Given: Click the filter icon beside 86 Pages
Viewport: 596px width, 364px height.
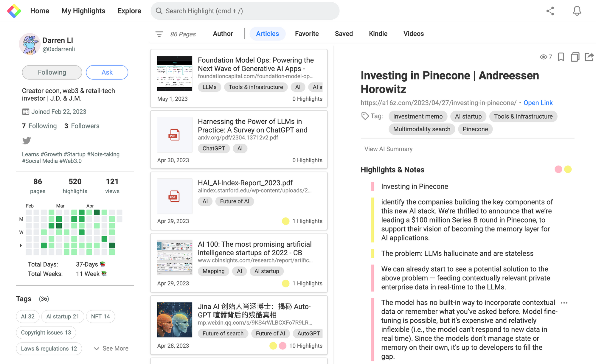Looking at the screenshot, I should click(x=159, y=34).
